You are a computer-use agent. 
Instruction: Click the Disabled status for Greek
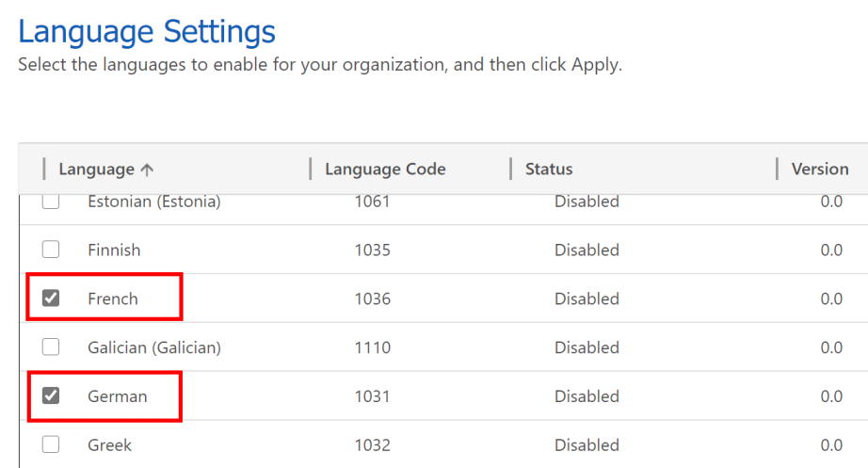click(587, 444)
